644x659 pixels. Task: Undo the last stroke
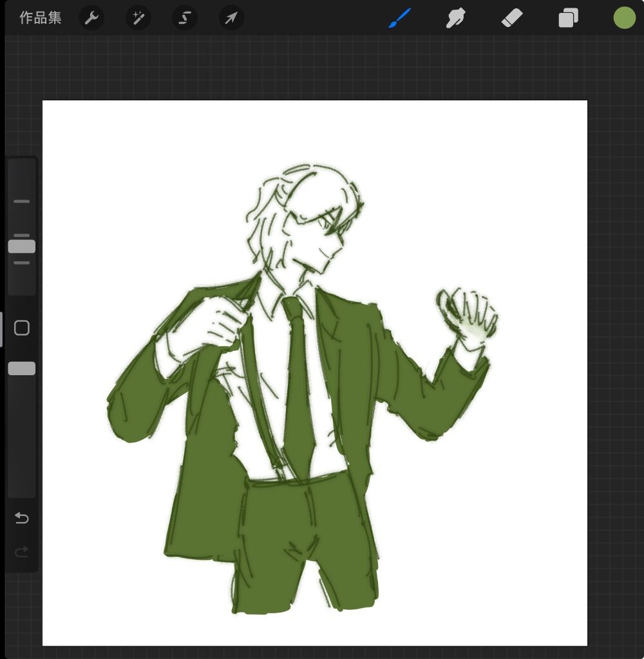point(22,518)
